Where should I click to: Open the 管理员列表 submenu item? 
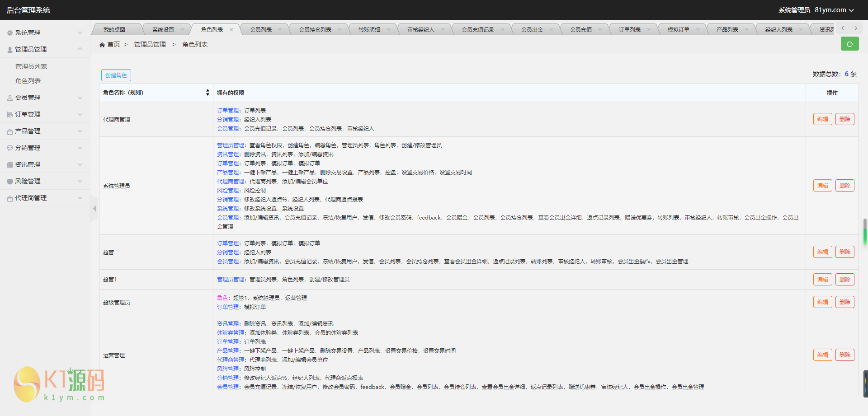[x=31, y=66]
